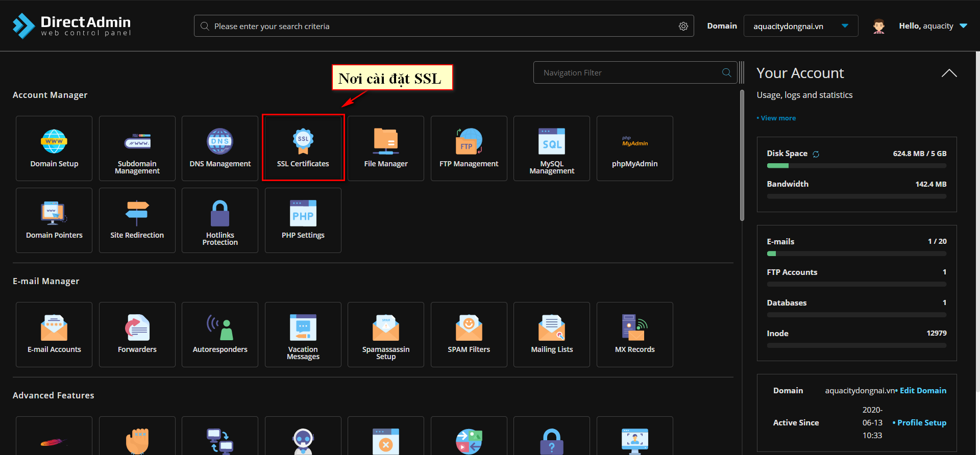Open Domain Pointers
The image size is (980, 455).
[54, 220]
